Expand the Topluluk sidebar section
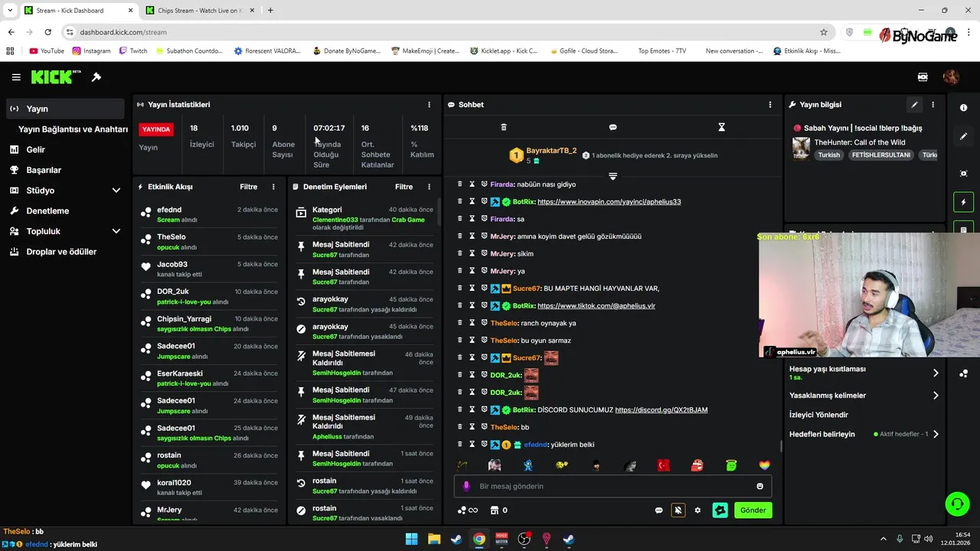Image resolution: width=980 pixels, height=551 pixels. click(x=116, y=231)
